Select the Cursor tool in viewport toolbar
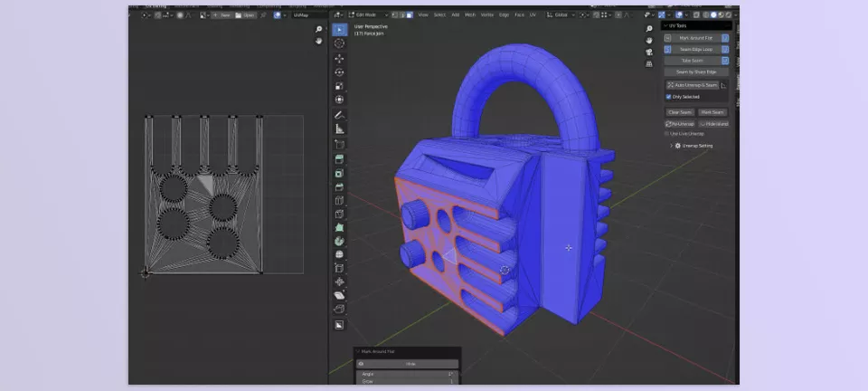The image size is (868, 391). [x=339, y=43]
